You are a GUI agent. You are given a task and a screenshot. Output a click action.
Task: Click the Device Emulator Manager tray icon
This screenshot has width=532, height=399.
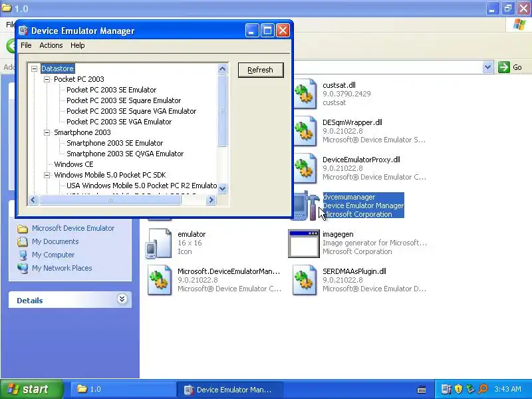click(446, 389)
